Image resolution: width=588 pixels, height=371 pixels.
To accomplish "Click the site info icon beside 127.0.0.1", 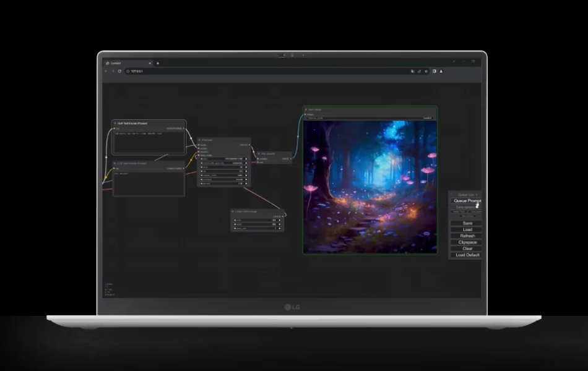I will point(128,71).
